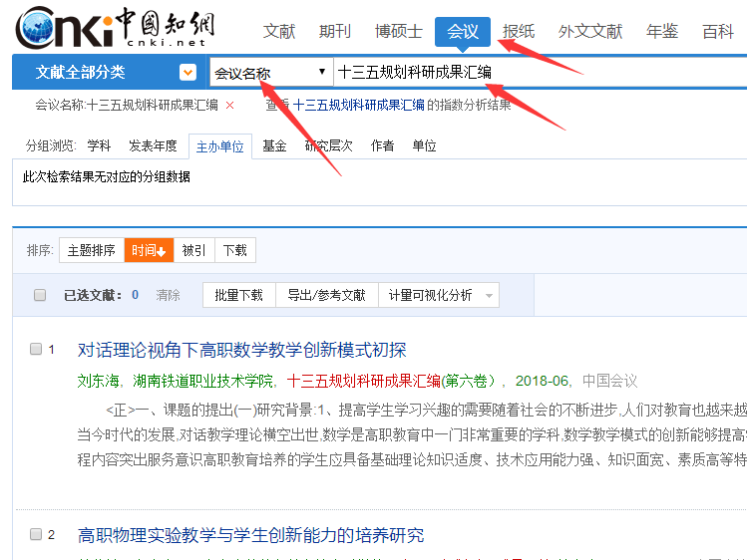Click the 批量下载 button

coord(238,295)
